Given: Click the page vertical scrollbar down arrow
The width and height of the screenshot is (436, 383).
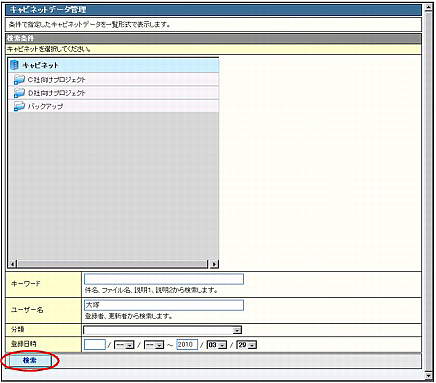Looking at the screenshot, I should pos(428,375).
